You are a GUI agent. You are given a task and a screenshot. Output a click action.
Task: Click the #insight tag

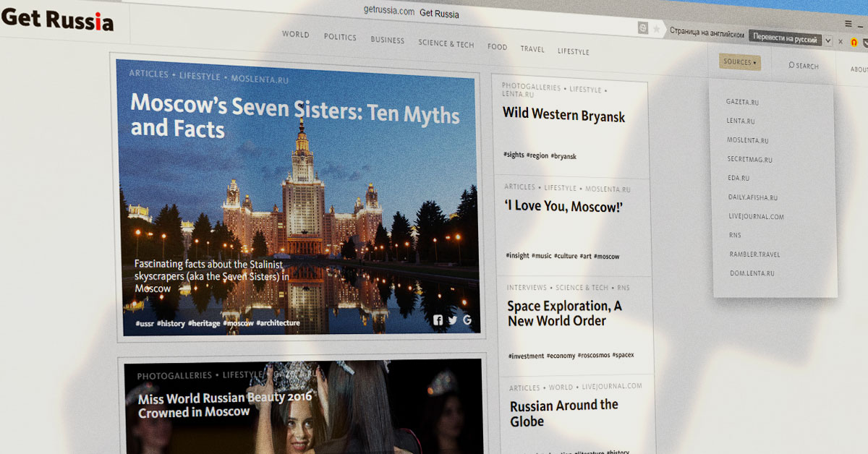click(517, 255)
